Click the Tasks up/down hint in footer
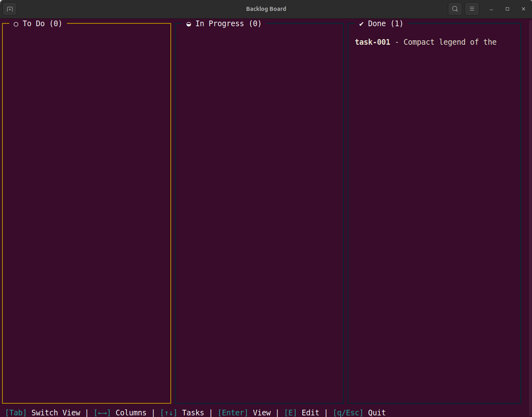 click(182, 413)
